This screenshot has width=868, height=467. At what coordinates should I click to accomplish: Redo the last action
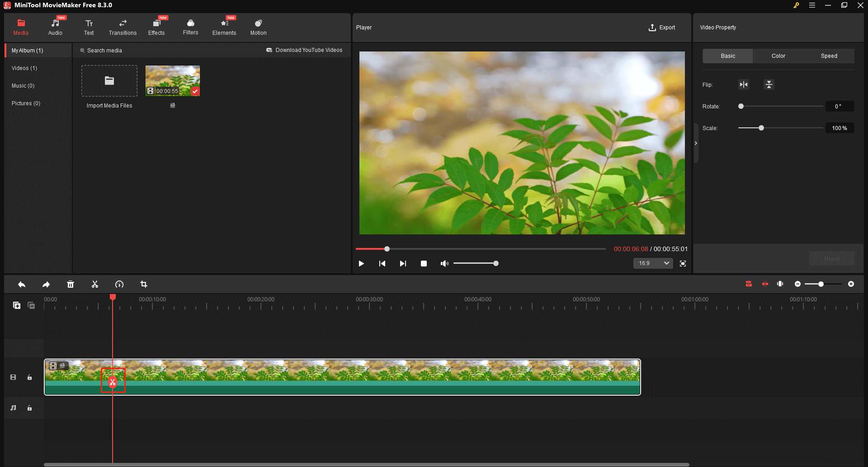coord(46,285)
